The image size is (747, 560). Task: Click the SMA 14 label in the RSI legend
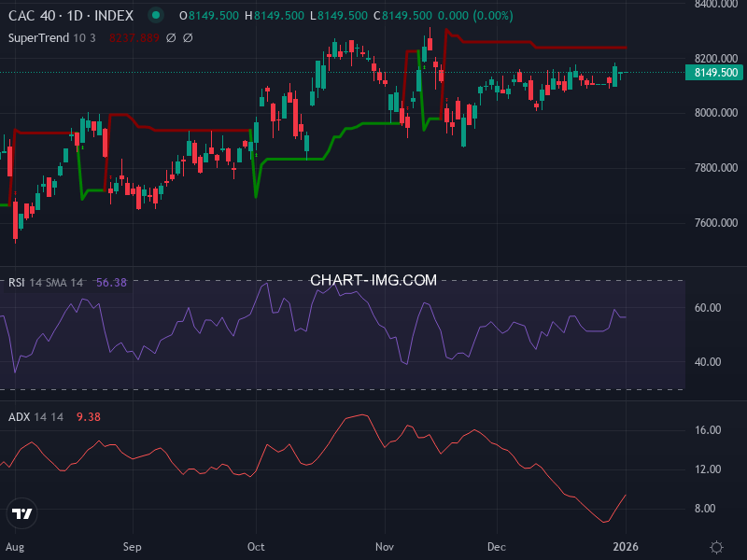63,280
